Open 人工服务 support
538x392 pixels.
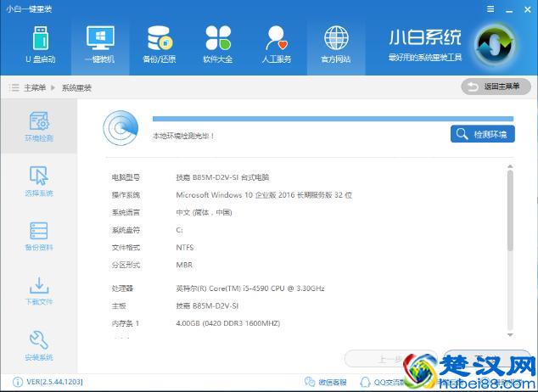click(x=277, y=45)
